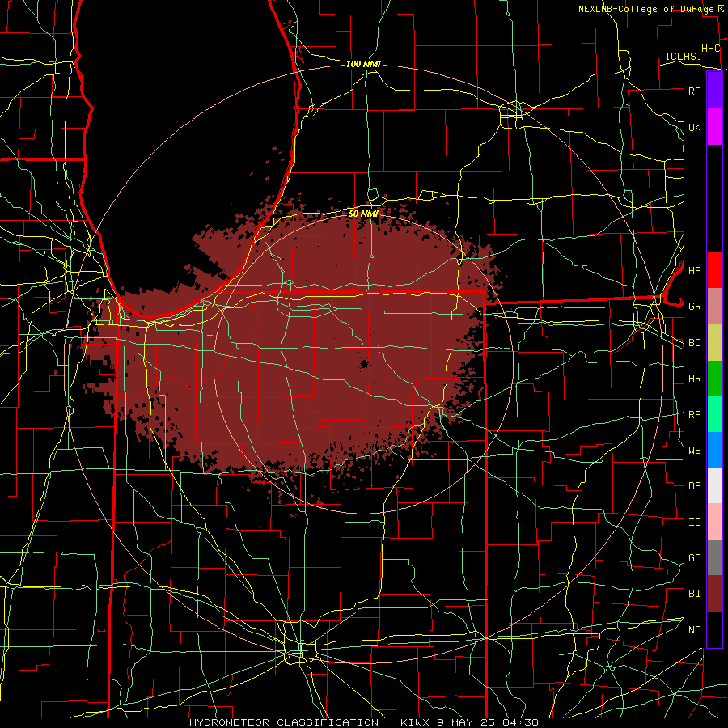Click the BI brown legend swatch
The image size is (728, 728).
pyautogui.click(x=714, y=594)
